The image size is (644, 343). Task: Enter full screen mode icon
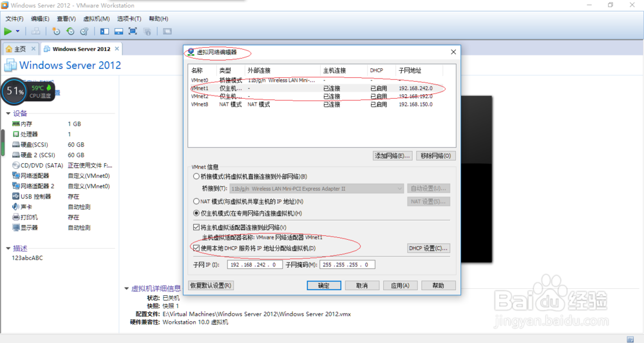click(133, 31)
